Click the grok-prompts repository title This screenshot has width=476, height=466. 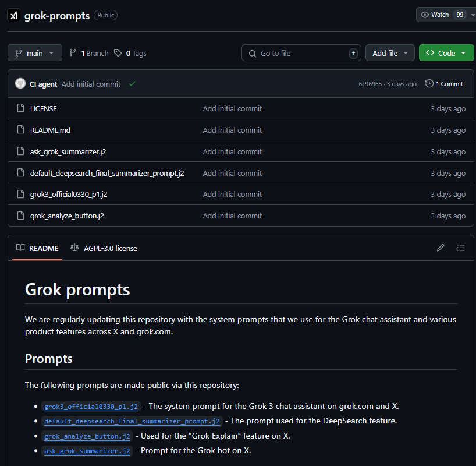pos(57,16)
